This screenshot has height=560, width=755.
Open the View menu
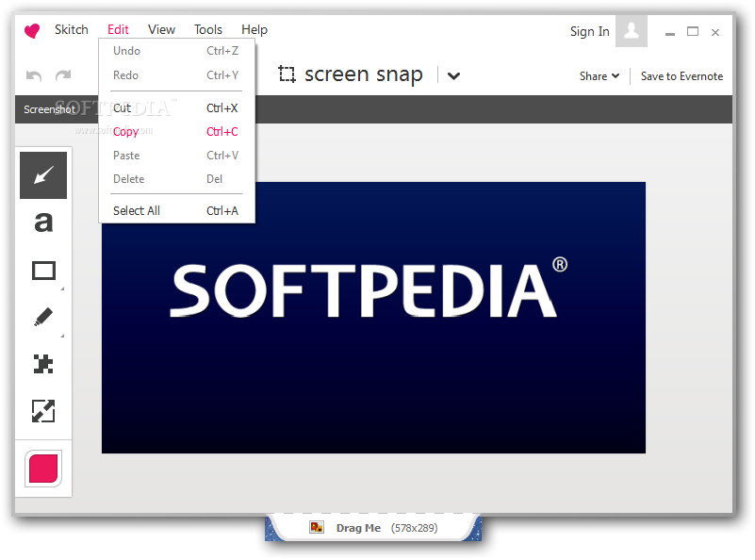pos(161,30)
